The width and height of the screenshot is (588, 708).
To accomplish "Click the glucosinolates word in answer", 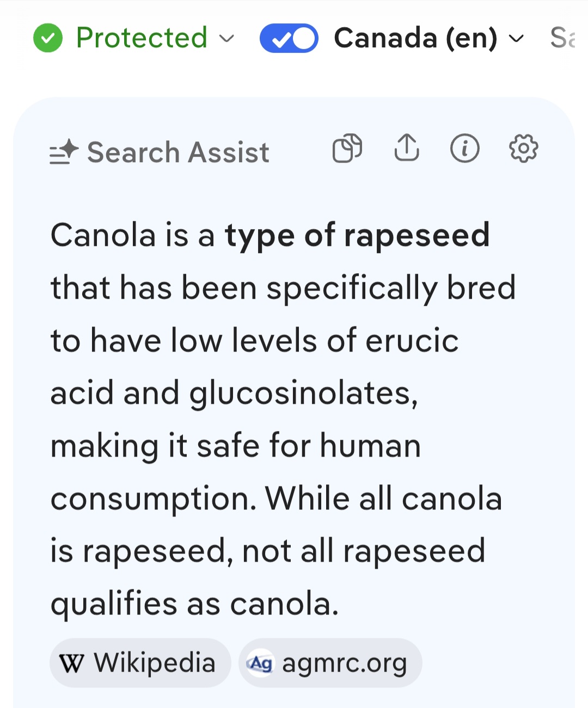I will [303, 393].
